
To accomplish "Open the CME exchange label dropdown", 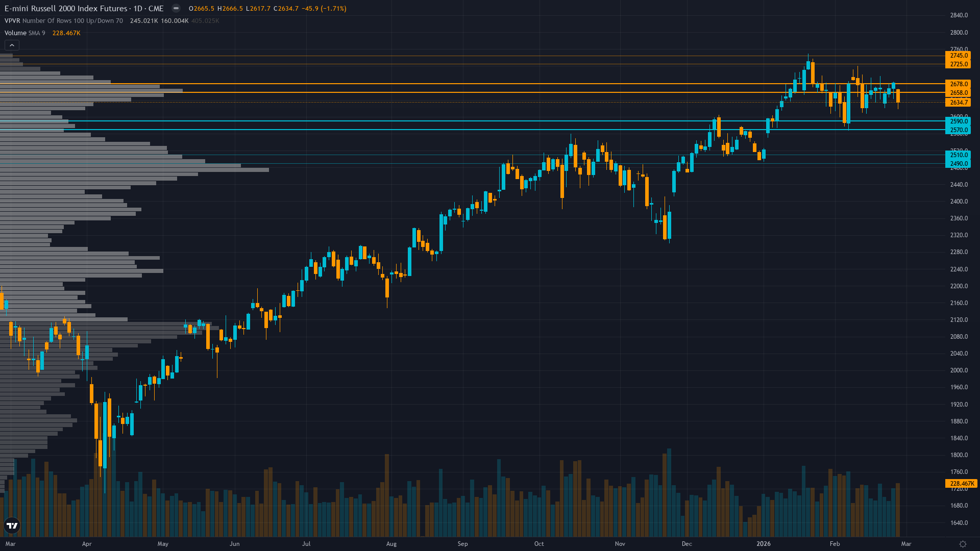I will coord(157,8).
